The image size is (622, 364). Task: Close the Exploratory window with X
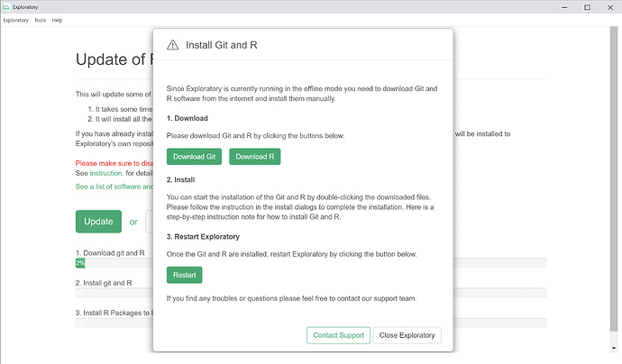point(610,7)
